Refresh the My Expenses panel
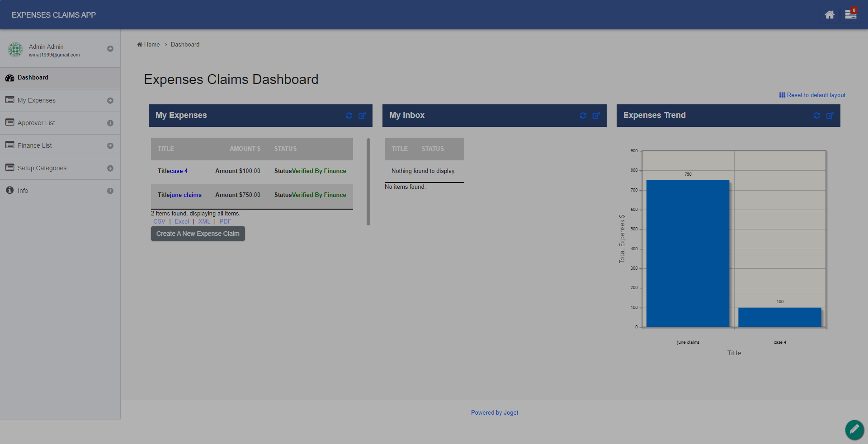This screenshot has width=868, height=444. point(349,116)
